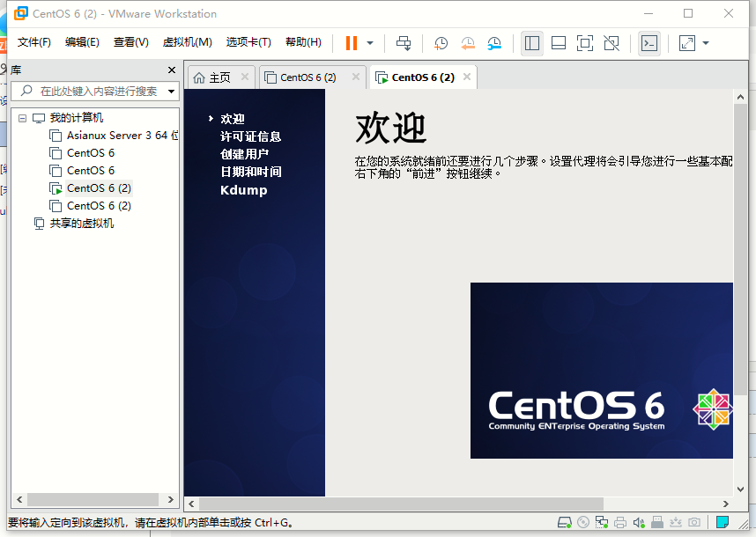Screen dimensions: 756x537
Task: Enter full screen mode
Action: pos(585,43)
